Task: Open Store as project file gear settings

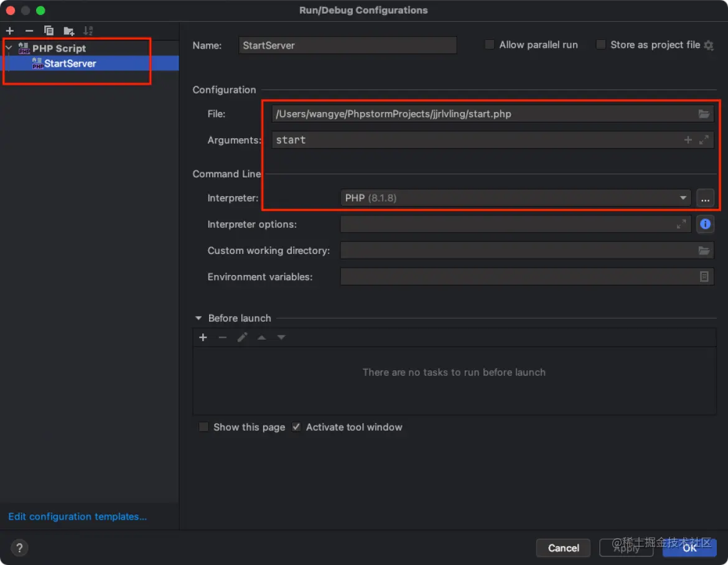Action: (709, 45)
